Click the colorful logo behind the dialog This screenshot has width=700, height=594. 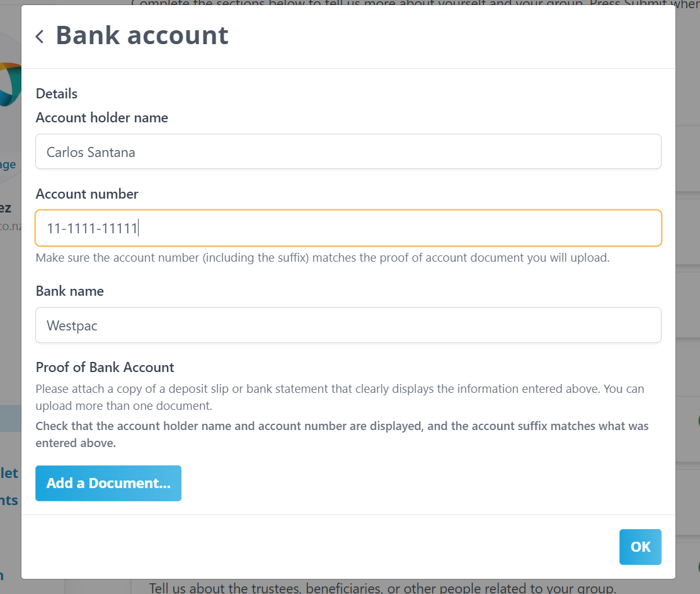click(11, 84)
